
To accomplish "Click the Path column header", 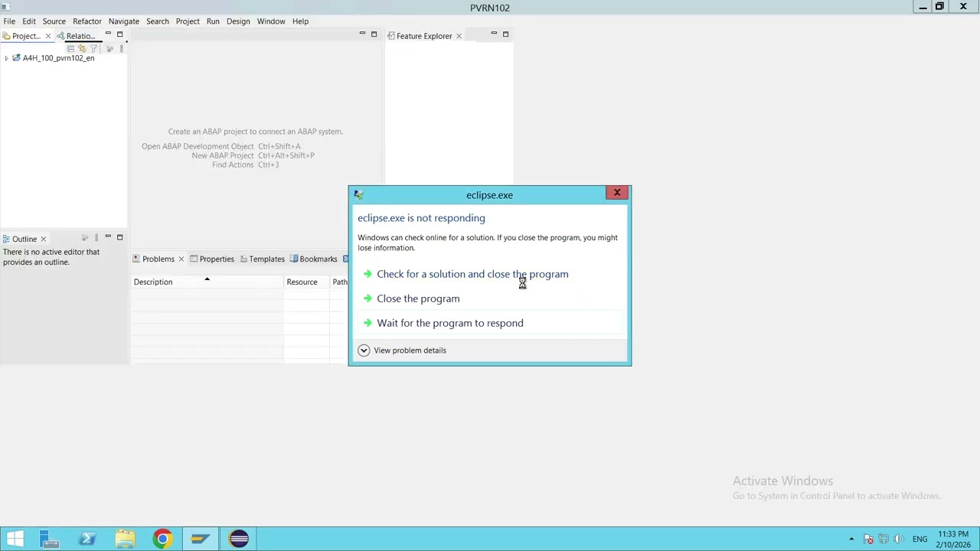I will pyautogui.click(x=339, y=282).
